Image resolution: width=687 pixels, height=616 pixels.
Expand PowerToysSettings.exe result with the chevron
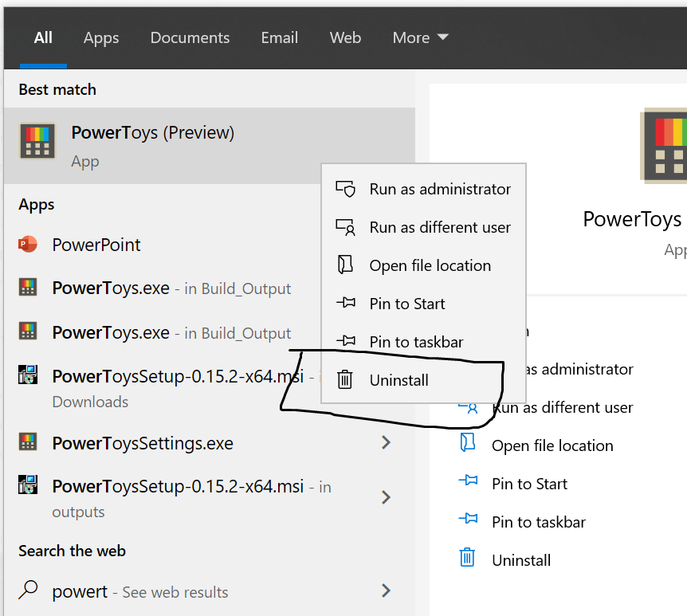pos(386,443)
